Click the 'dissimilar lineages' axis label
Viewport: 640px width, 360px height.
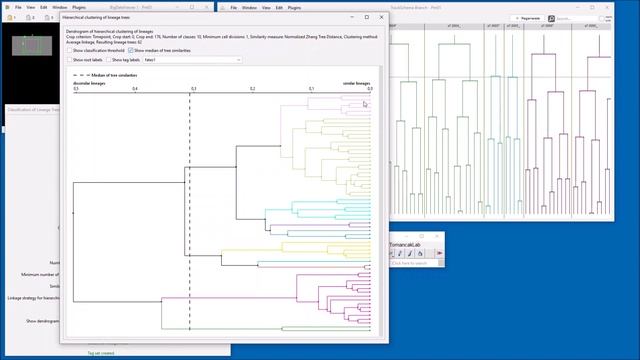89,83
